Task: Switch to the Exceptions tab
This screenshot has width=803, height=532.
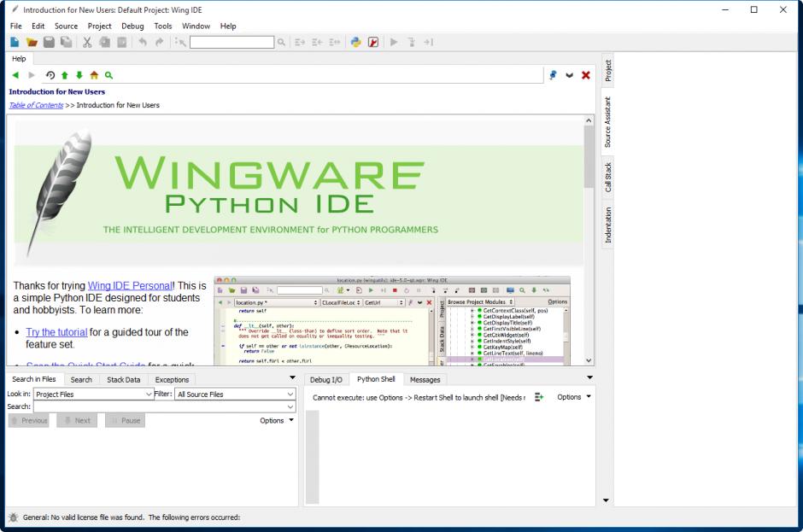Action: tap(172, 380)
